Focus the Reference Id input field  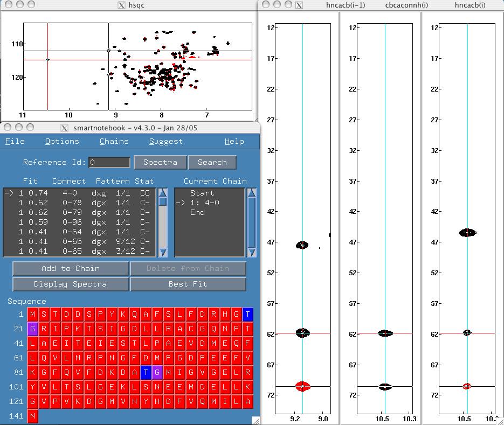[109, 162]
